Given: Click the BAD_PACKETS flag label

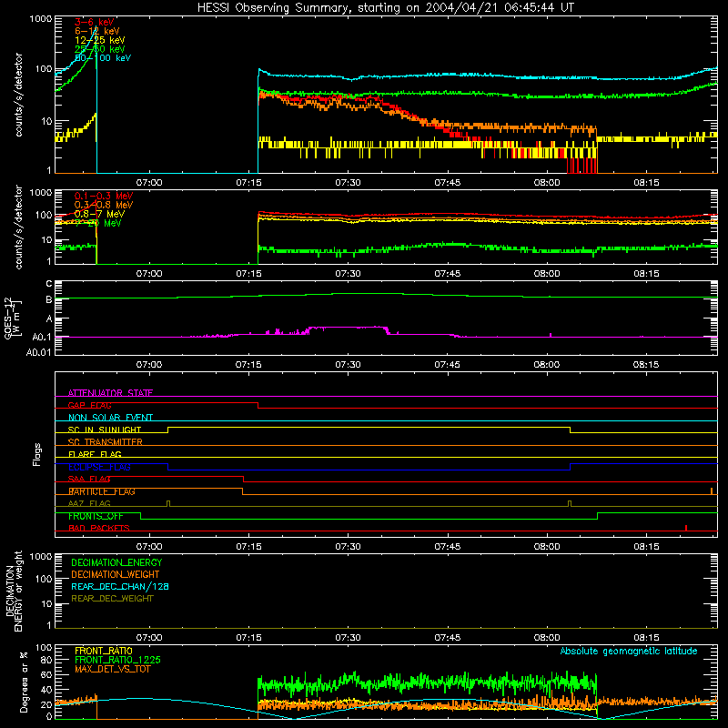Looking at the screenshot, I should 99,528.
